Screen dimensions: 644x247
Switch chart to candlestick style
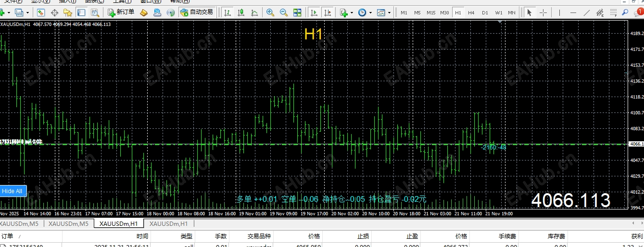click(240, 12)
